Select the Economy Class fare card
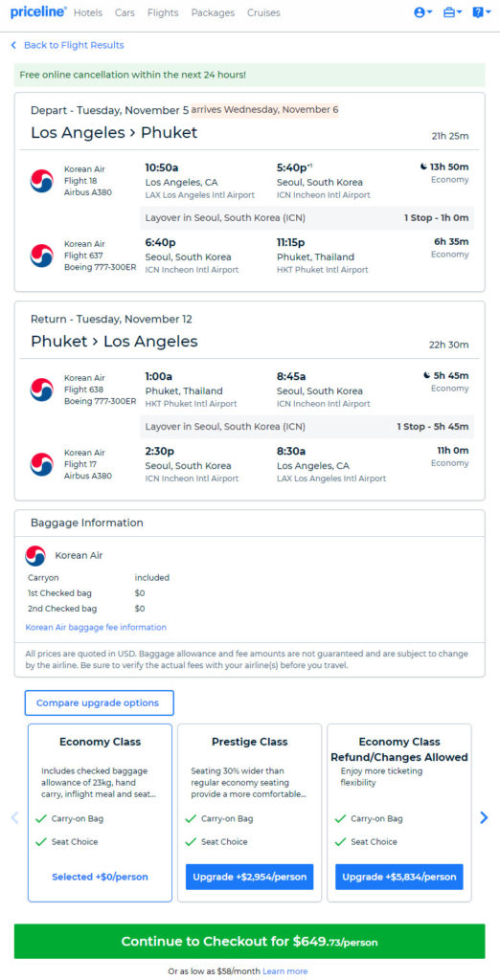This screenshot has height=980, width=500. coord(101,813)
